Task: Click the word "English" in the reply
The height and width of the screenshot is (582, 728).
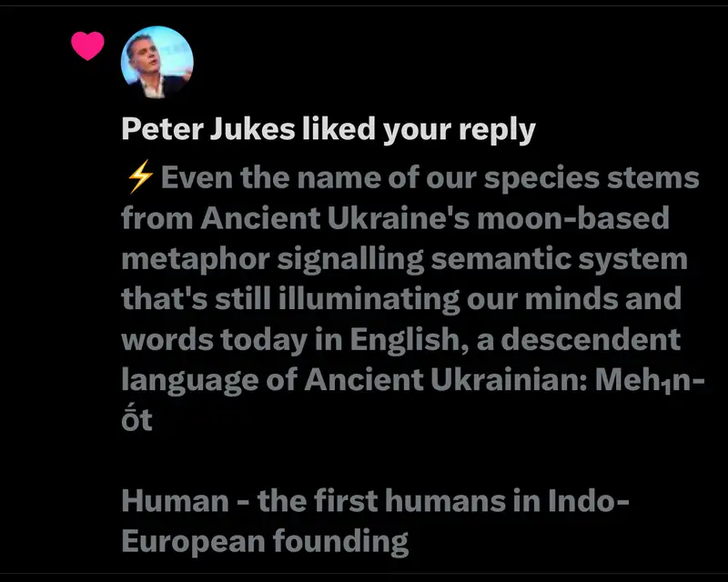Action: coord(450,339)
